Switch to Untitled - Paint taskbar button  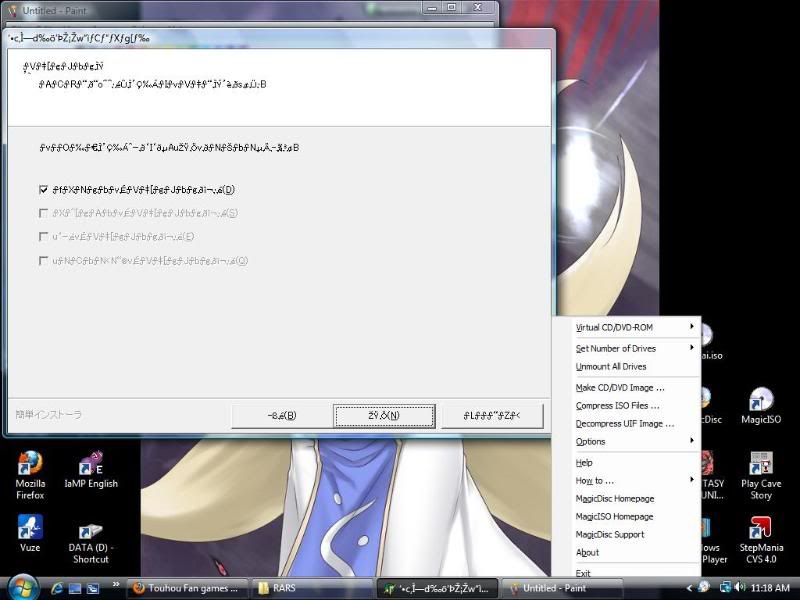(562, 588)
